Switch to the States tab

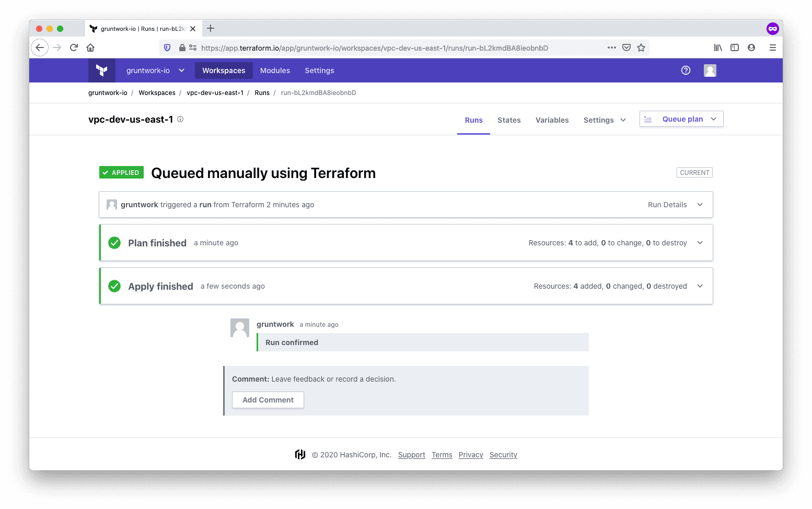tap(509, 120)
